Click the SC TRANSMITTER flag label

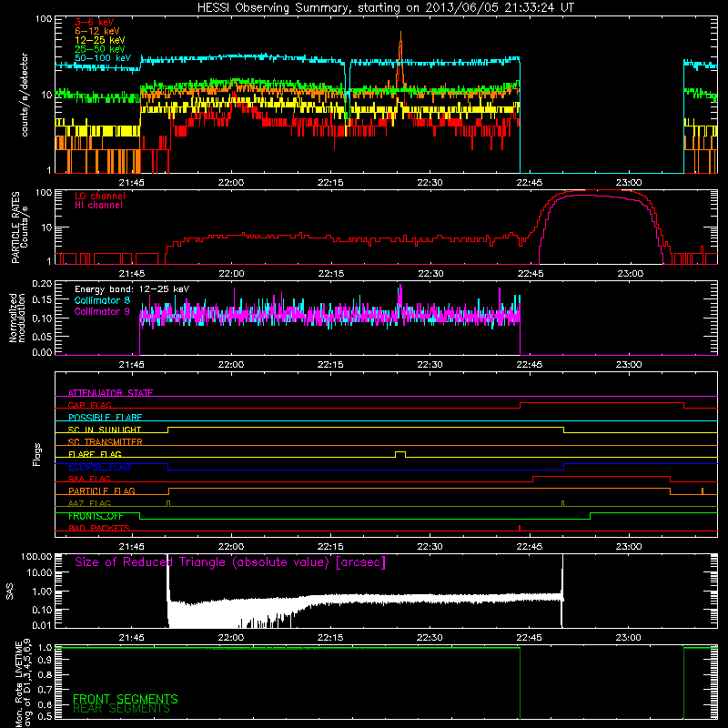click(106, 441)
